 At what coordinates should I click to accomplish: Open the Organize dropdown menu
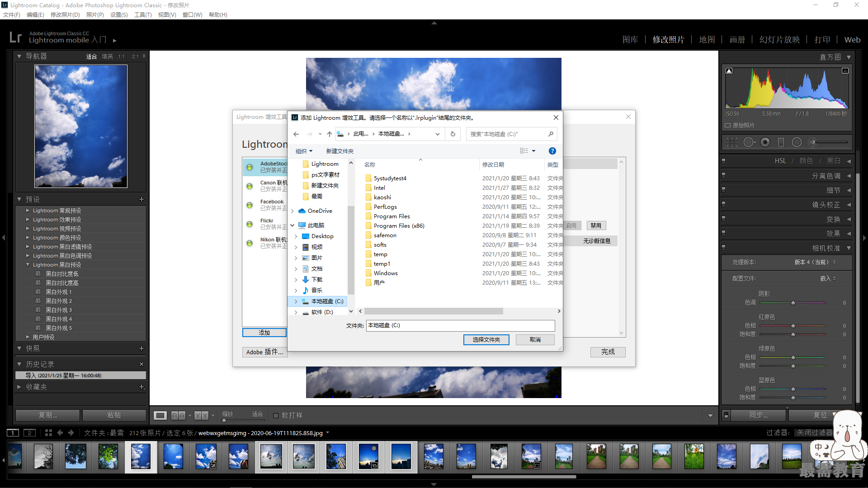[x=304, y=151]
